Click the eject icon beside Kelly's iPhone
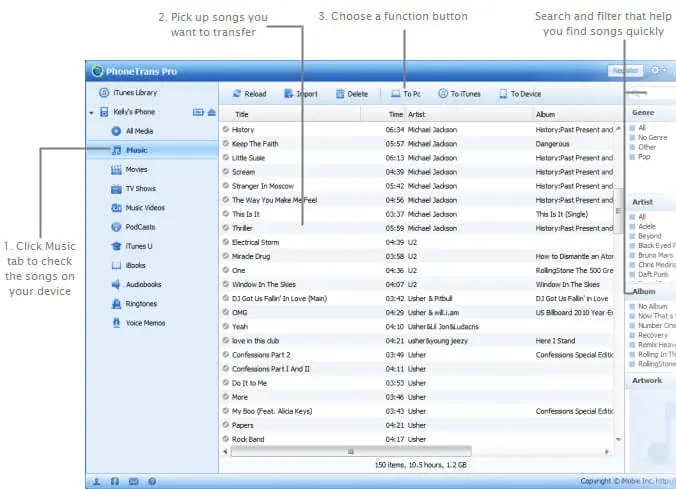This screenshot has height=489, width=676. 211,112
